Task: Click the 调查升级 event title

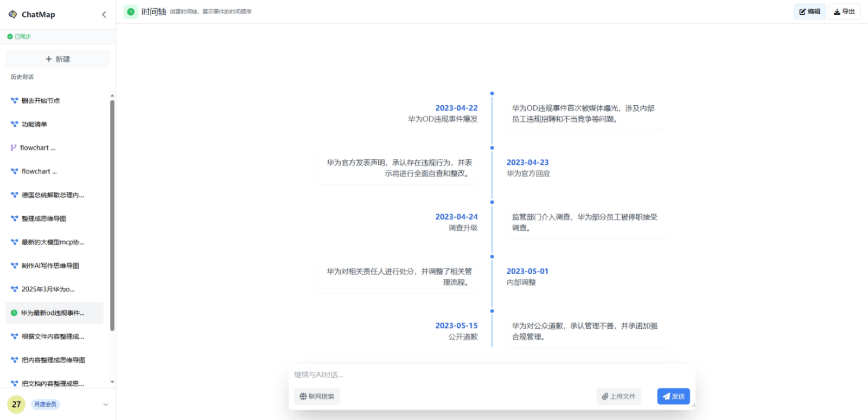Action: (x=463, y=228)
